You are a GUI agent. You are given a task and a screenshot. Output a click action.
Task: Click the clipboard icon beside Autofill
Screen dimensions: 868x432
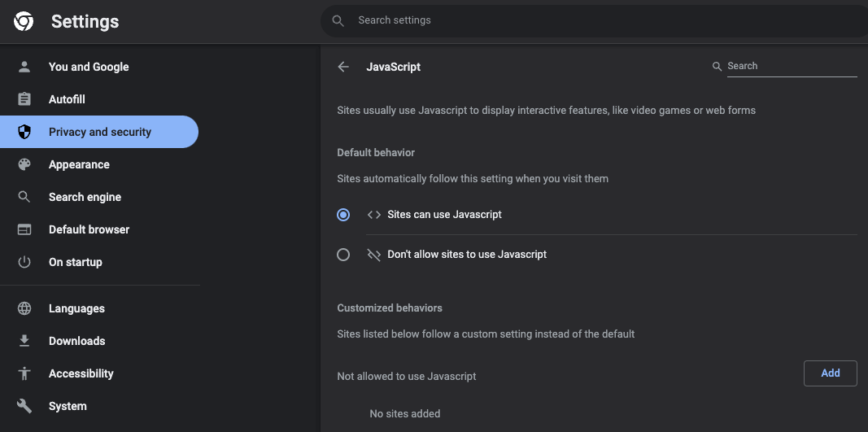pyautogui.click(x=24, y=100)
